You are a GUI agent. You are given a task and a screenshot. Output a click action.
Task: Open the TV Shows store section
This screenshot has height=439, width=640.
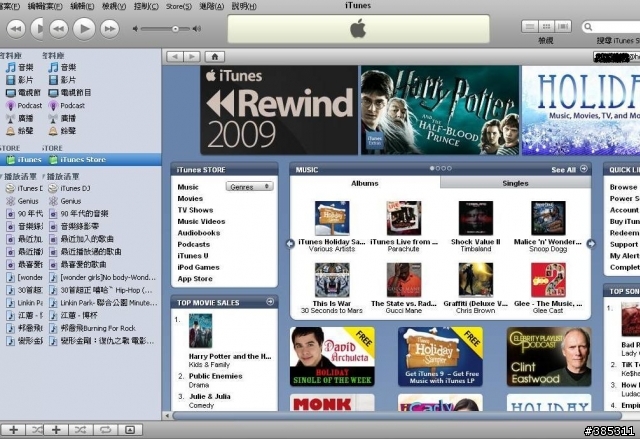(196, 210)
